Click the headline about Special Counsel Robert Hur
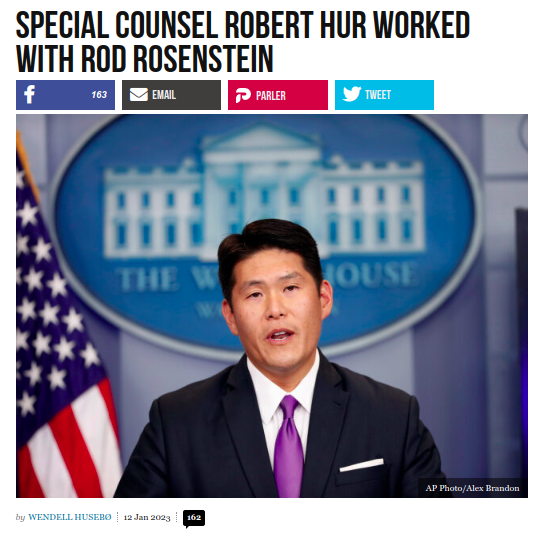This screenshot has width=540, height=537. (243, 41)
